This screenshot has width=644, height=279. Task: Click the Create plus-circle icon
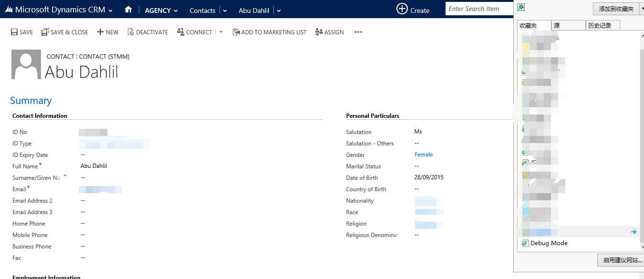coord(402,9)
